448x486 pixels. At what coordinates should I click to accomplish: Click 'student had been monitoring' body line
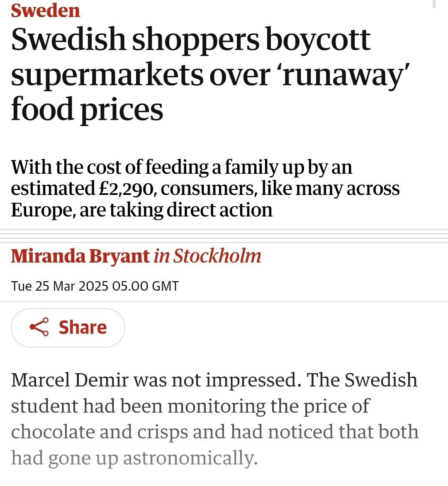pyautogui.click(x=138, y=406)
